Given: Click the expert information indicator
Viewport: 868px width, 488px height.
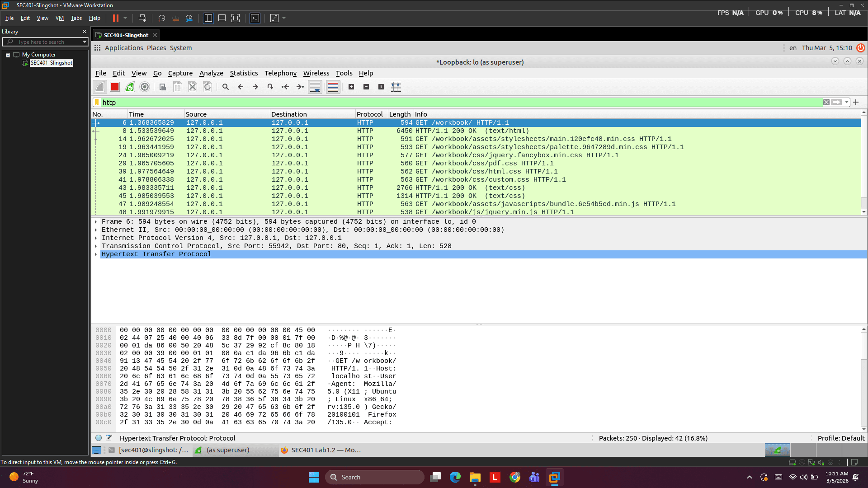Looking at the screenshot, I should 98,438.
